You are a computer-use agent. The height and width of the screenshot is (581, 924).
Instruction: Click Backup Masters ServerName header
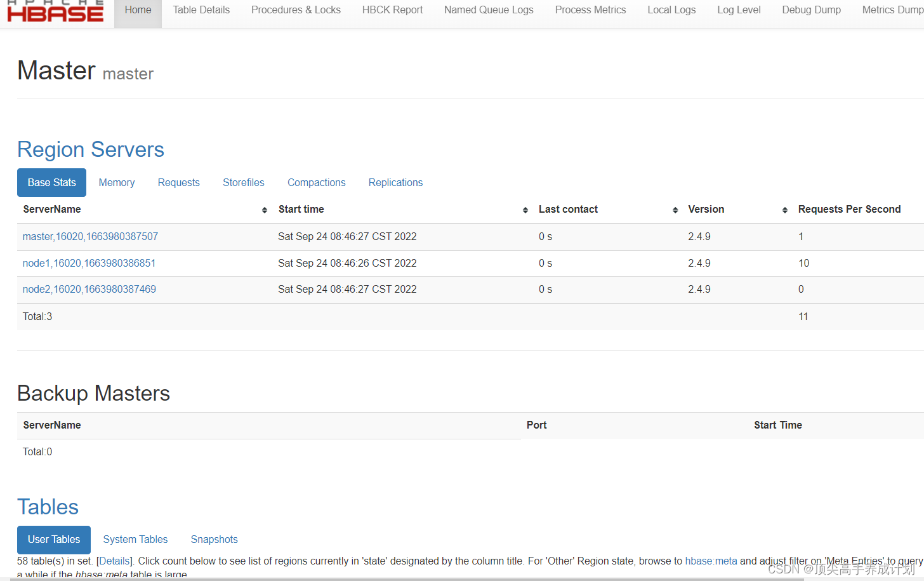[52, 425]
